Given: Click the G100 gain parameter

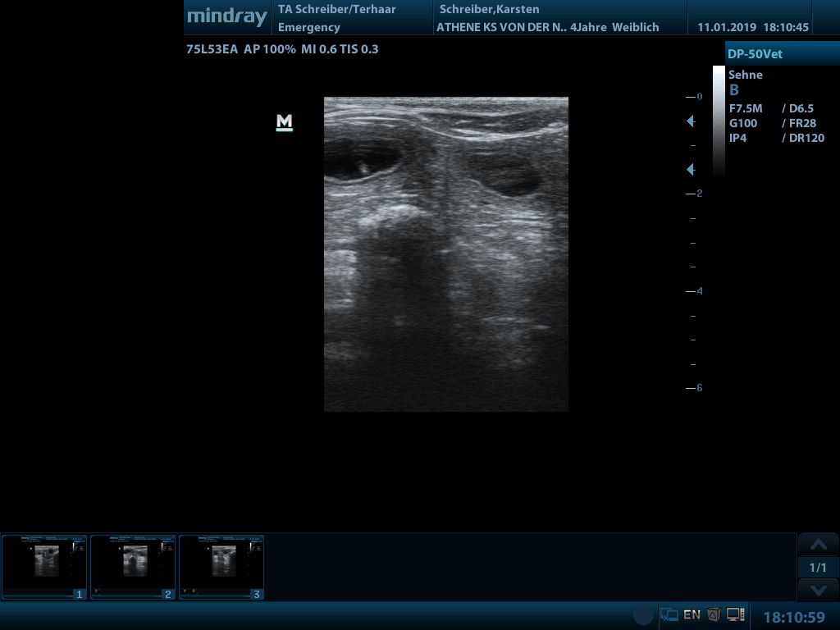Looking at the screenshot, I should [743, 123].
